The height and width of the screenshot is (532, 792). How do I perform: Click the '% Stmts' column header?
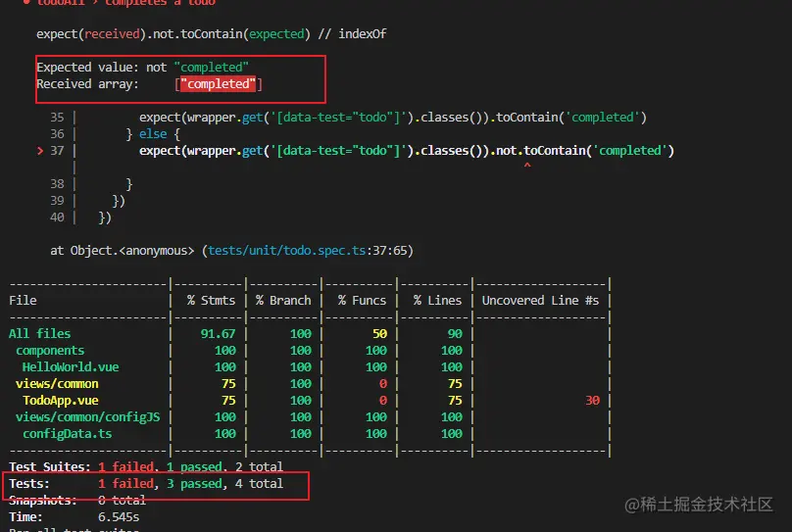211,301
